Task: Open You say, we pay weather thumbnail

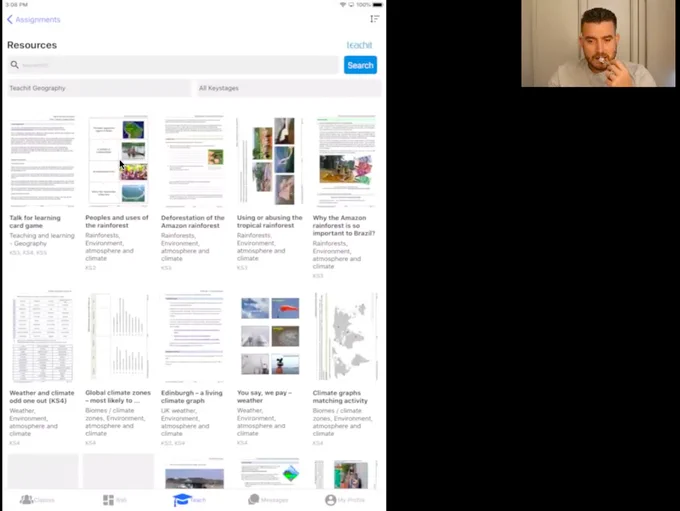Action: [x=270, y=337]
